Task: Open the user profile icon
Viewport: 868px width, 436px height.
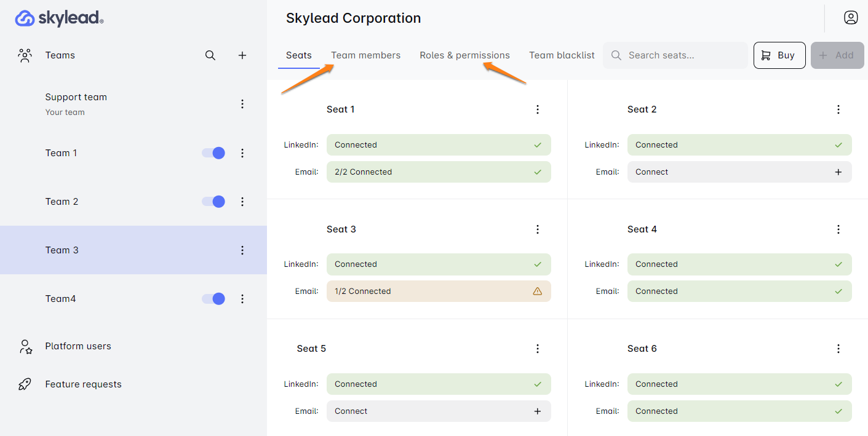Action: coord(851,18)
